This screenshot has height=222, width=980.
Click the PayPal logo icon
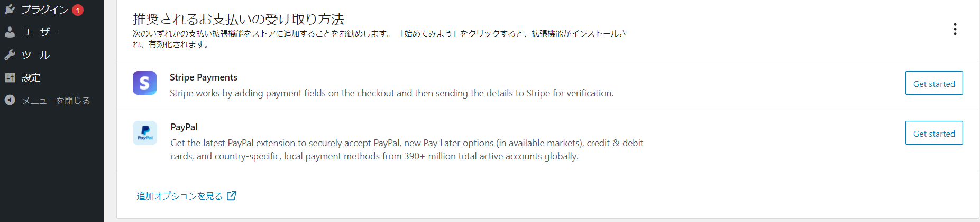point(144,133)
